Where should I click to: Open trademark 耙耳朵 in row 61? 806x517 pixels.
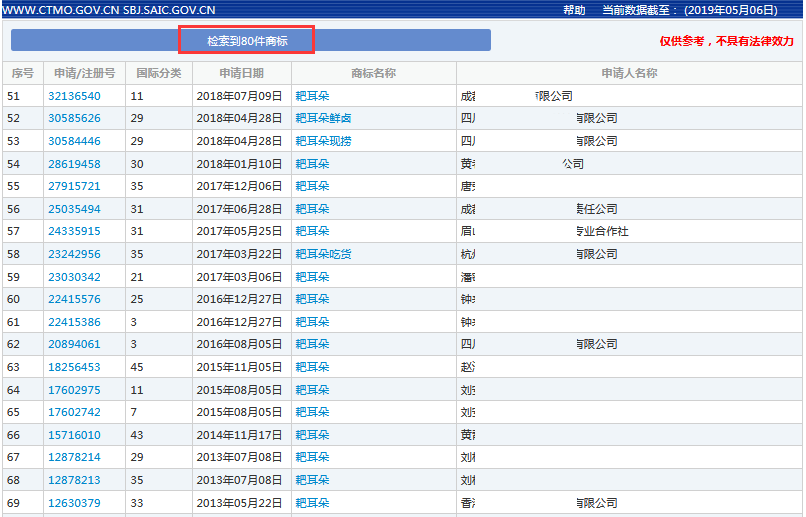313,322
